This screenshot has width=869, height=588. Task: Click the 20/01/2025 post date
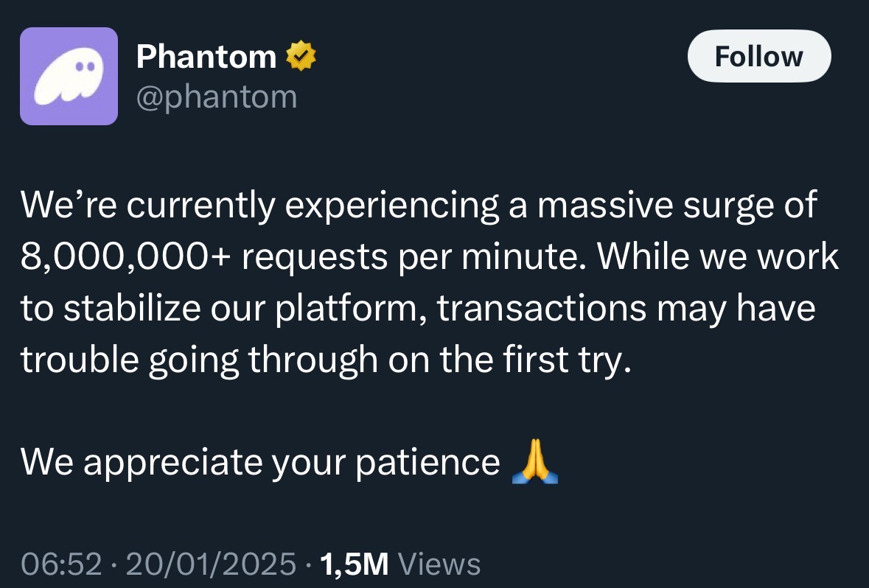pos(211,564)
